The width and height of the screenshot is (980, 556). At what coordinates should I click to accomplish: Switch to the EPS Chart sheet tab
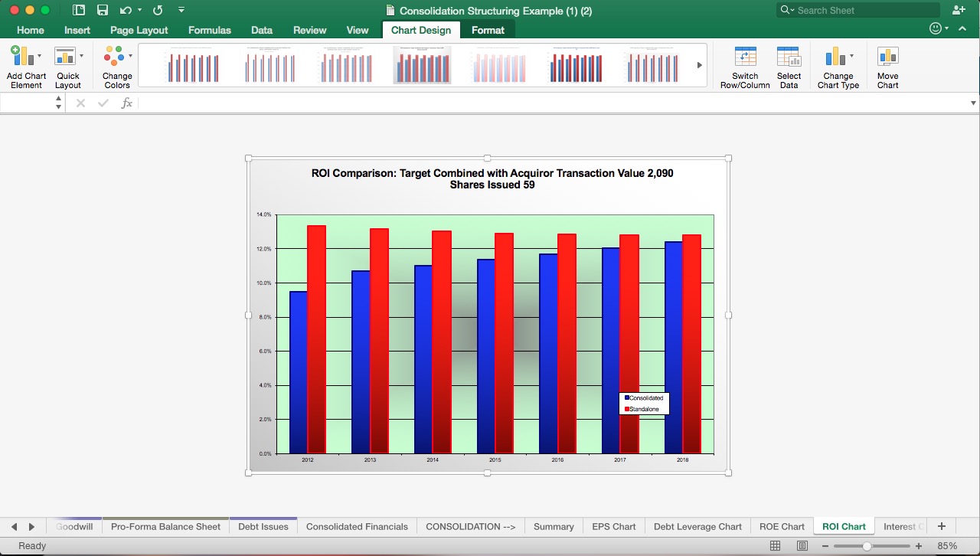[x=614, y=526]
